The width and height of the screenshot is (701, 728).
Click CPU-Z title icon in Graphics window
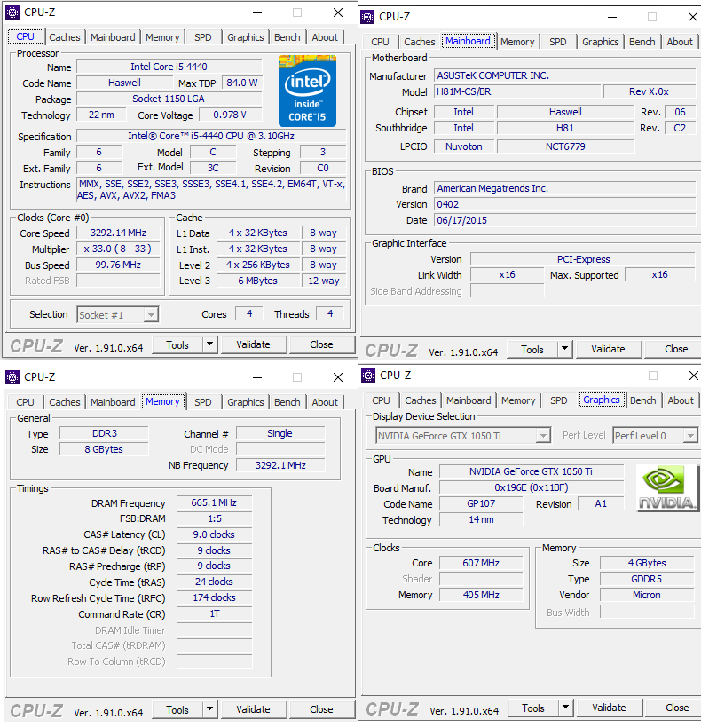[368, 376]
